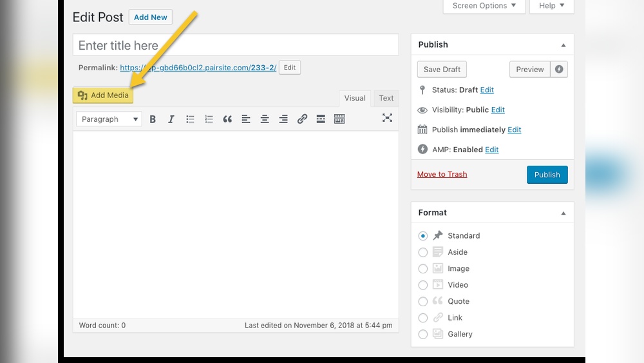The image size is (644, 363).
Task: Align text center
Action: pyautogui.click(x=265, y=119)
